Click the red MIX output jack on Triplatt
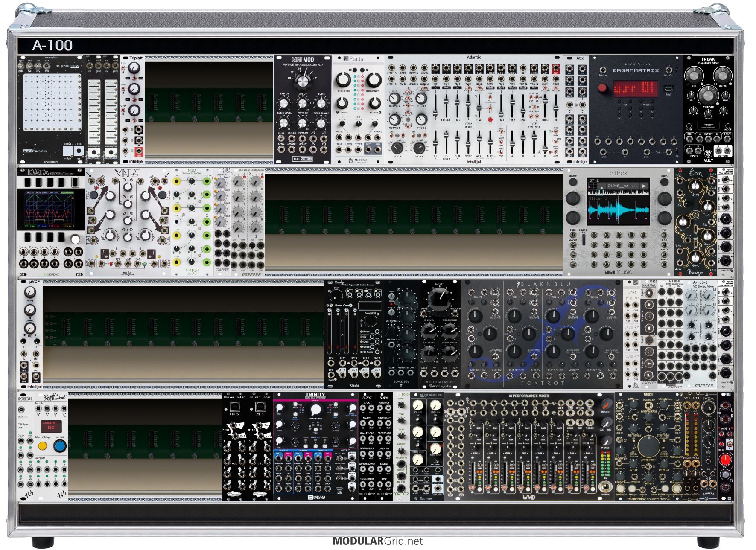756x550 pixels. (139, 151)
